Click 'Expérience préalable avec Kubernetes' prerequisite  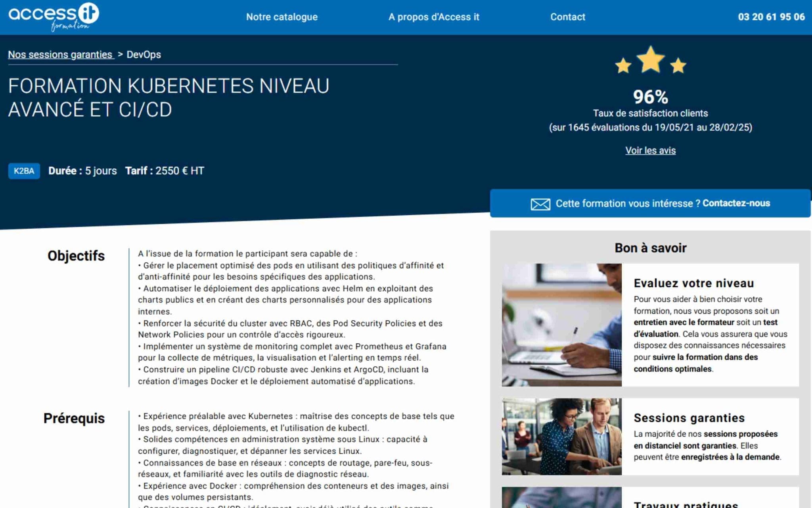[296, 422]
